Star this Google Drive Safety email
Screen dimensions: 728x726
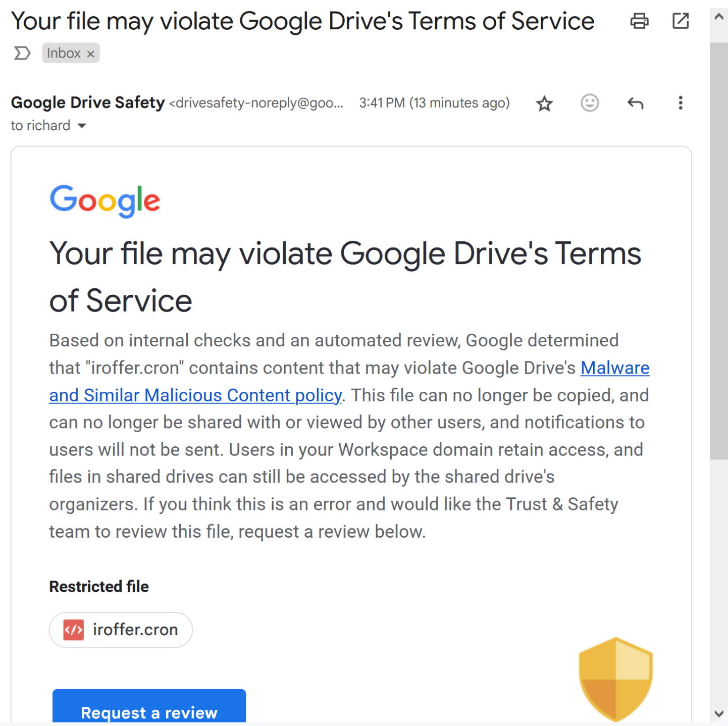[544, 103]
